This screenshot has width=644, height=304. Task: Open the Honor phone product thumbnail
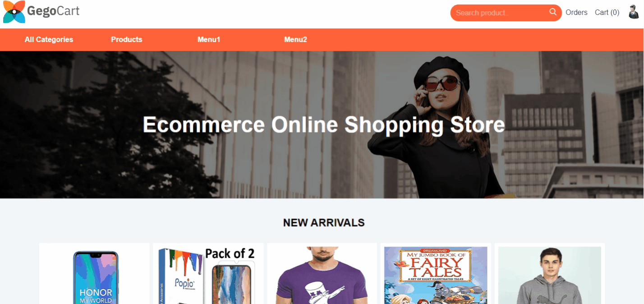tap(95, 277)
